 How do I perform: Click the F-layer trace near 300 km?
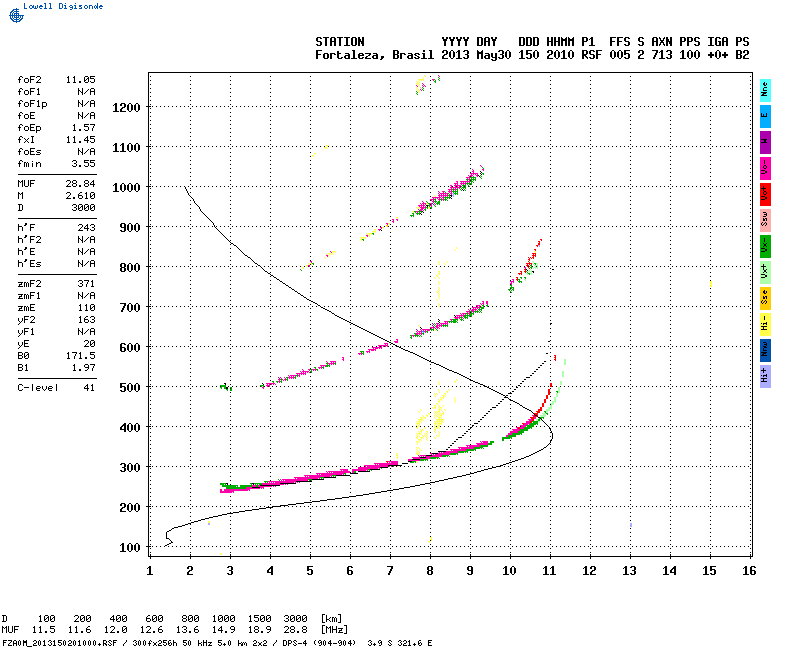point(357,468)
